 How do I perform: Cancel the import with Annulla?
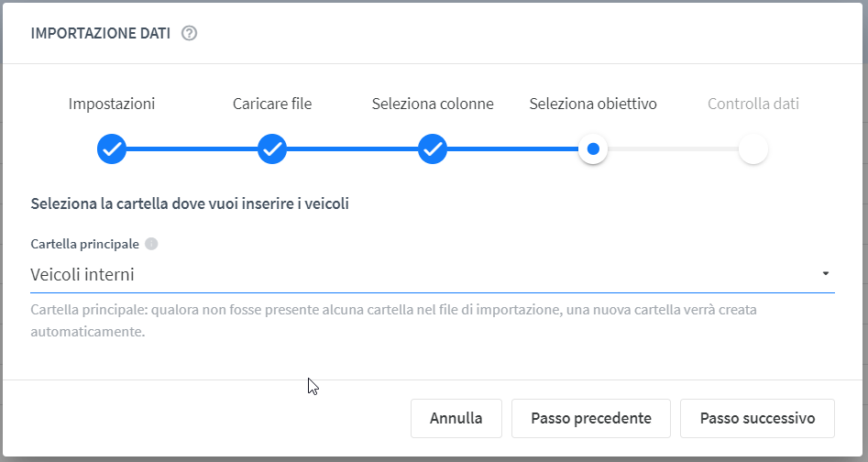(456, 418)
